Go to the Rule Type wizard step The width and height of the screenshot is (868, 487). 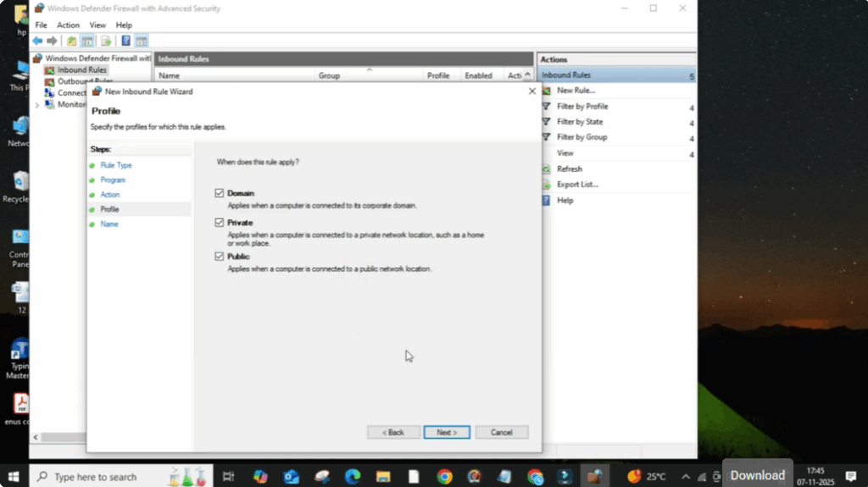coord(116,165)
